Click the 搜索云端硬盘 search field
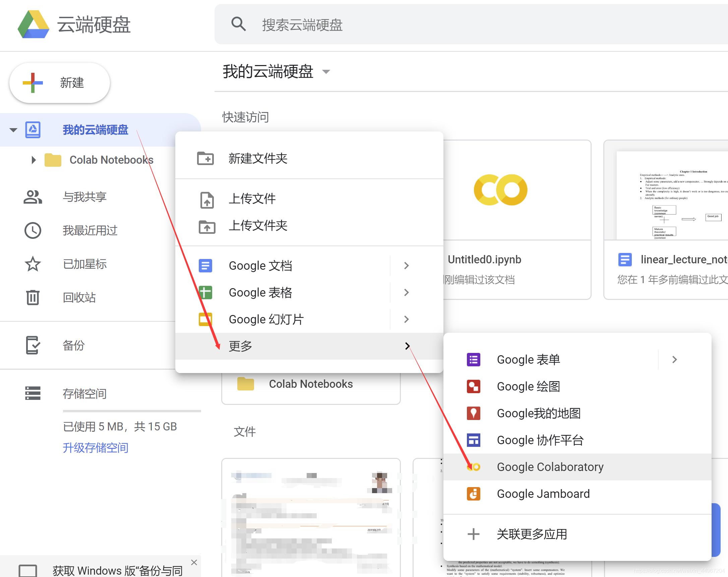728x577 pixels. 471,24
